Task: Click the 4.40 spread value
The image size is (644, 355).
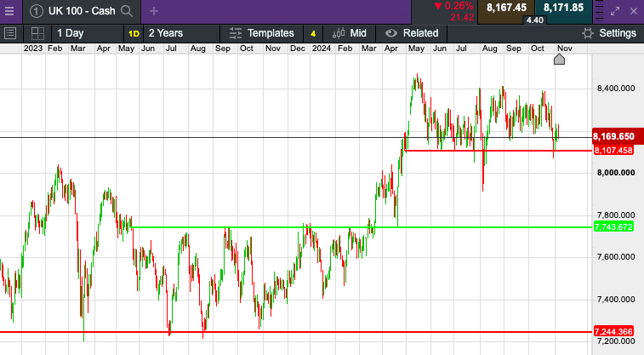Action: 535,20
